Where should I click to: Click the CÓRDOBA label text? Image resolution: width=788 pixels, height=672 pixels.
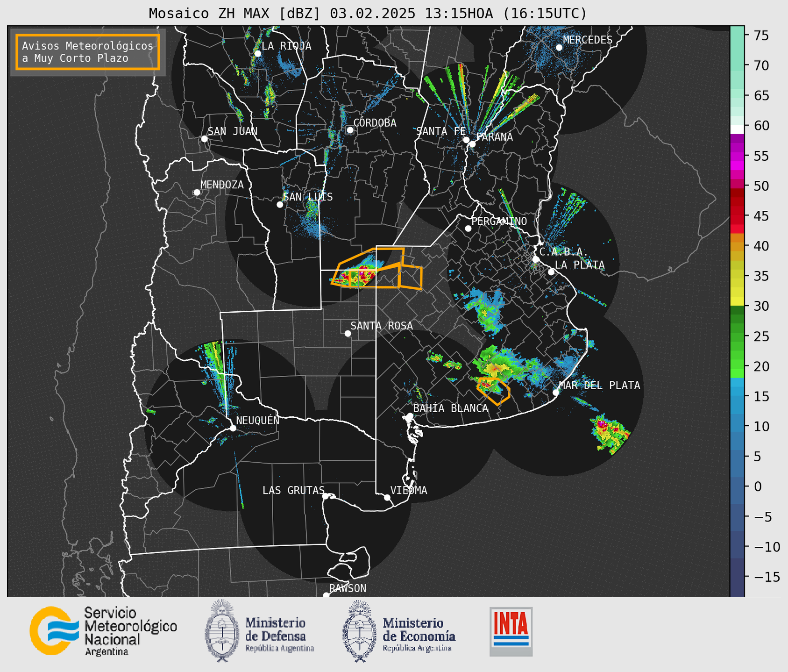pos(375,122)
